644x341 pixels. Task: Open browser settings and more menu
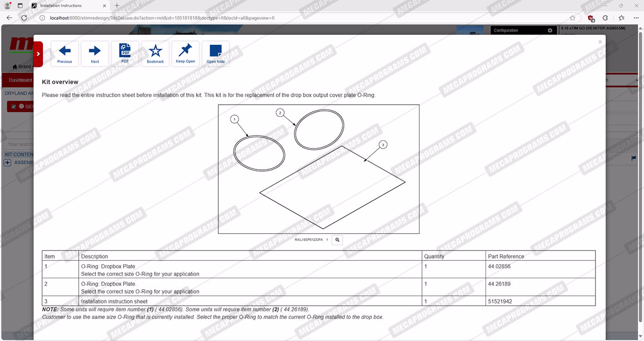click(636, 18)
